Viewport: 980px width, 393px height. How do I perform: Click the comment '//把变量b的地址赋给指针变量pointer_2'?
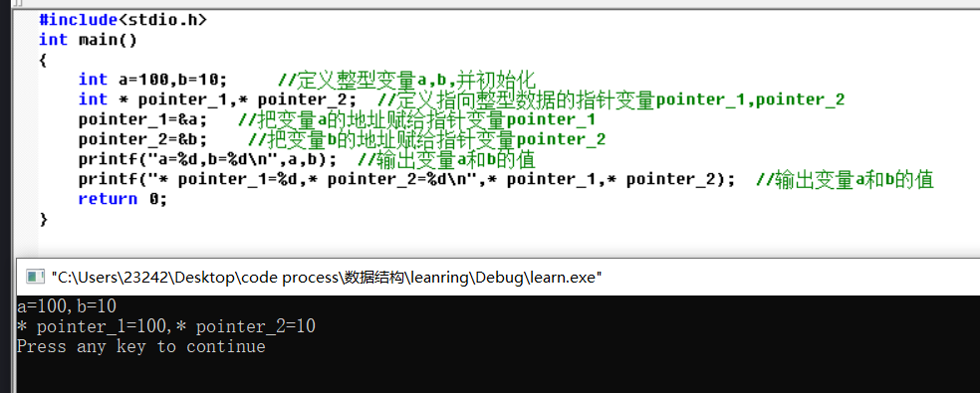click(x=427, y=138)
